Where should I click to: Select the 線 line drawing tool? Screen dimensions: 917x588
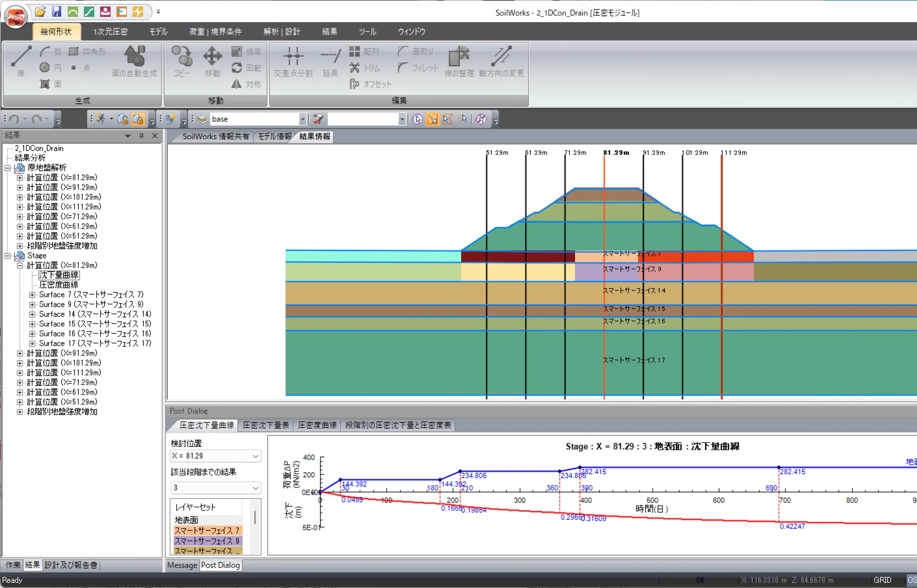[x=21, y=61]
